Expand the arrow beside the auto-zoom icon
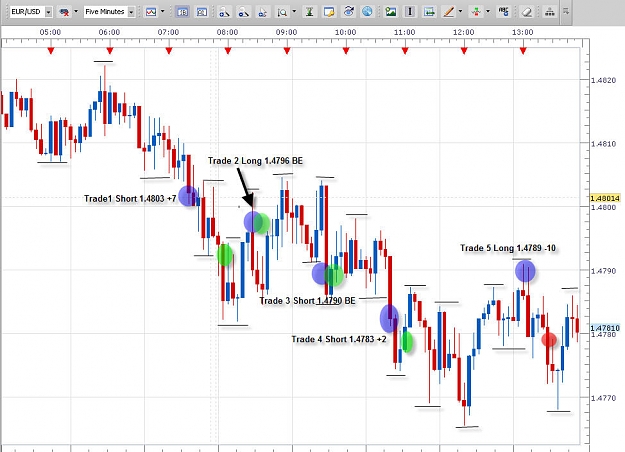This screenshot has width=625, height=452. pos(294,12)
